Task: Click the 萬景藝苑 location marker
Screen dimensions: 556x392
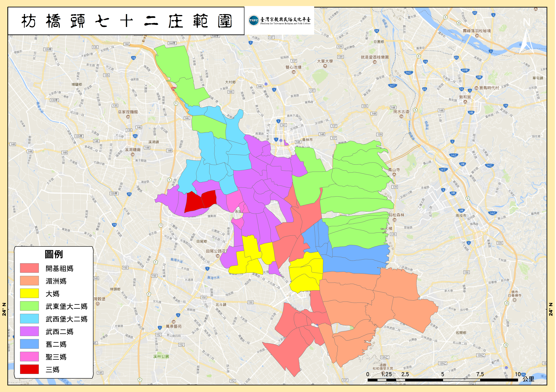Action: pyautogui.click(x=173, y=322)
